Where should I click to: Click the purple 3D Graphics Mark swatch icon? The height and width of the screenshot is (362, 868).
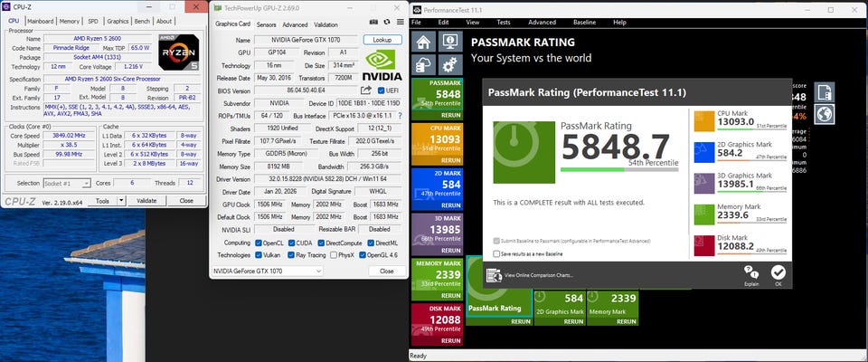click(x=704, y=184)
